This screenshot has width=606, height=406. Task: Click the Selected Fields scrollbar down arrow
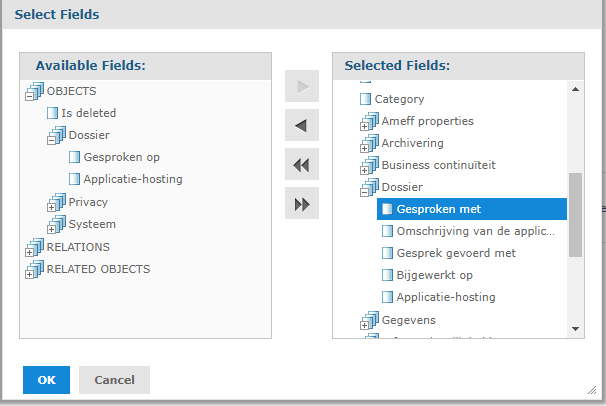(575, 329)
